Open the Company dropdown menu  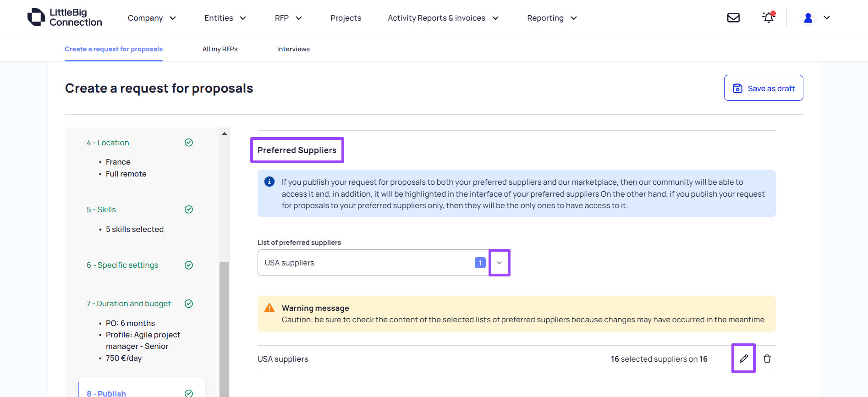pyautogui.click(x=152, y=18)
